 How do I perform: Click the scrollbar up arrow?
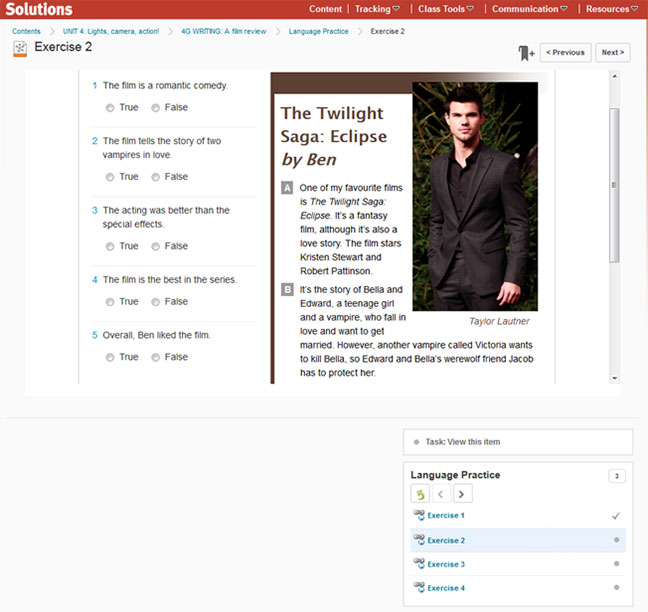[x=615, y=76]
